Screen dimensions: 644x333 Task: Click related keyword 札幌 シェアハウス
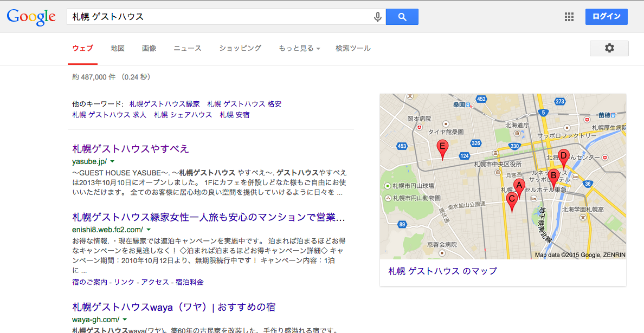183,115
